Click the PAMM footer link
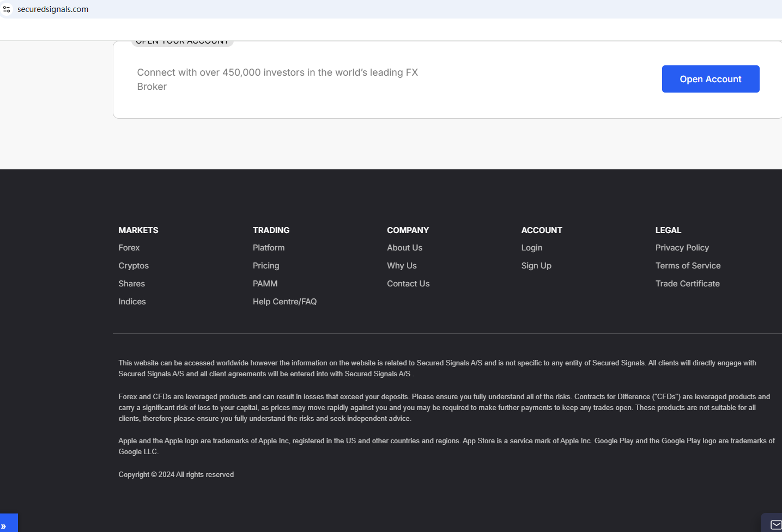The height and width of the screenshot is (532, 782). 265,284
